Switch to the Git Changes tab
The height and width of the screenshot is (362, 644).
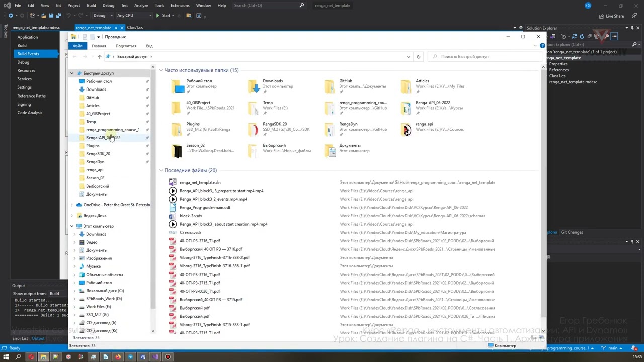tap(572, 232)
